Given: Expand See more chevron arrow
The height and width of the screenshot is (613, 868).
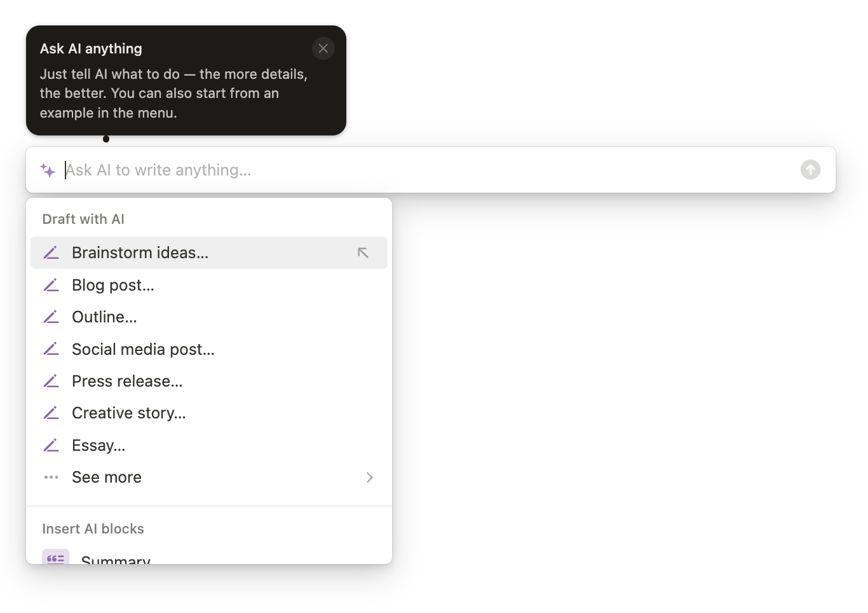Looking at the screenshot, I should [370, 478].
